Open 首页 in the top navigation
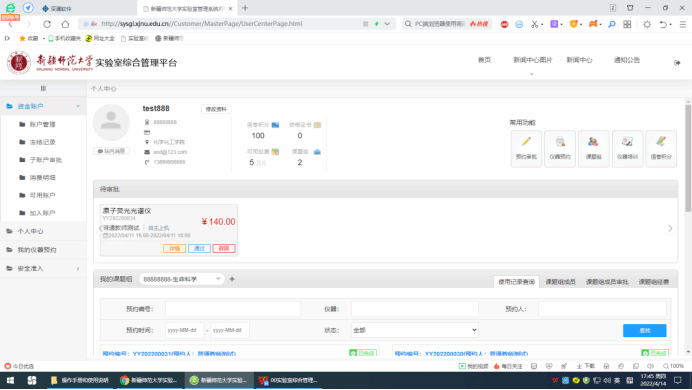 click(x=484, y=60)
